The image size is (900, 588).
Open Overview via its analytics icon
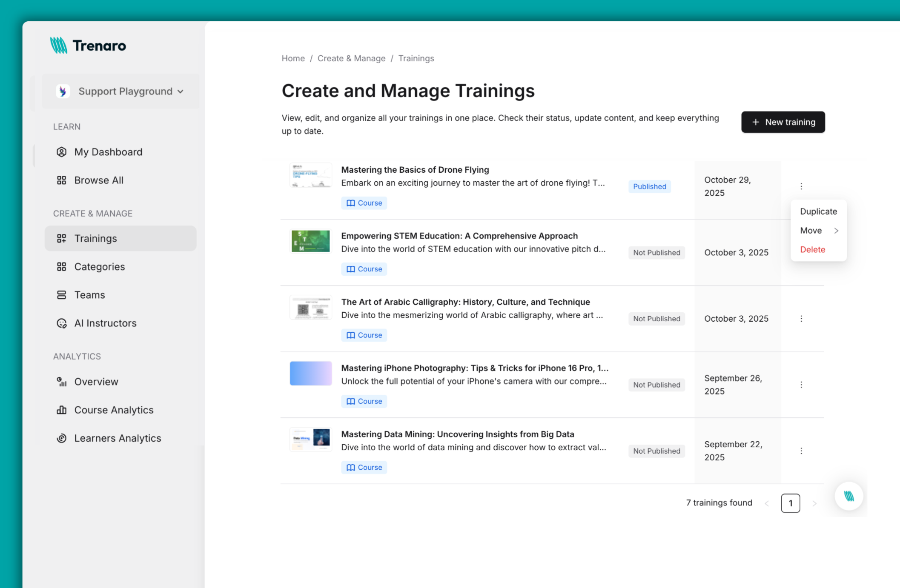pyautogui.click(x=62, y=382)
